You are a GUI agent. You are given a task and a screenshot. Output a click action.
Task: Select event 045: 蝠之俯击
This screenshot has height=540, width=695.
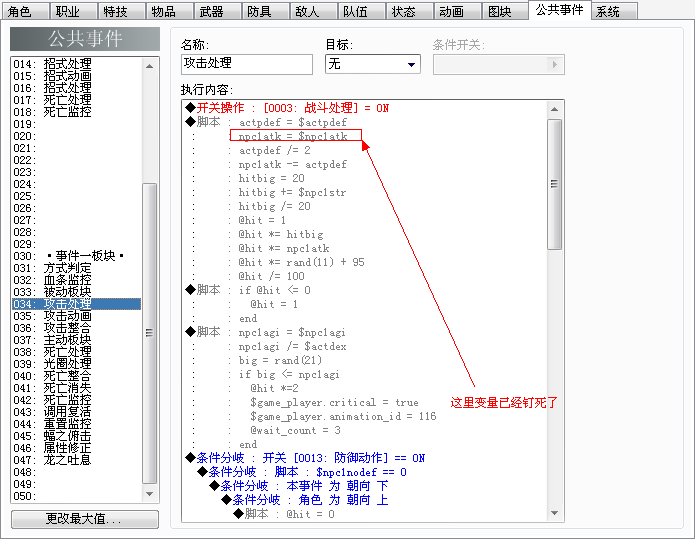click(76, 436)
